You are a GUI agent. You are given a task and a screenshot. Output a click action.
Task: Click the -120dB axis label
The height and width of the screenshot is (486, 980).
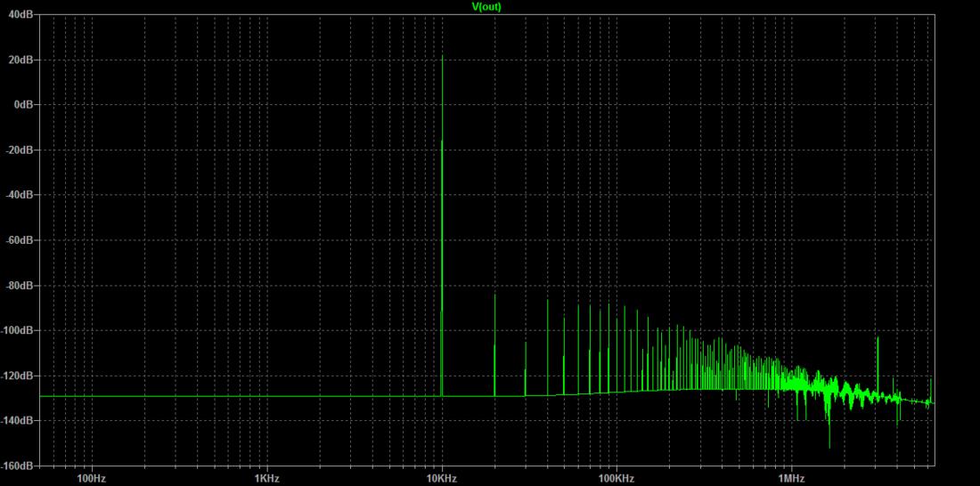point(18,376)
